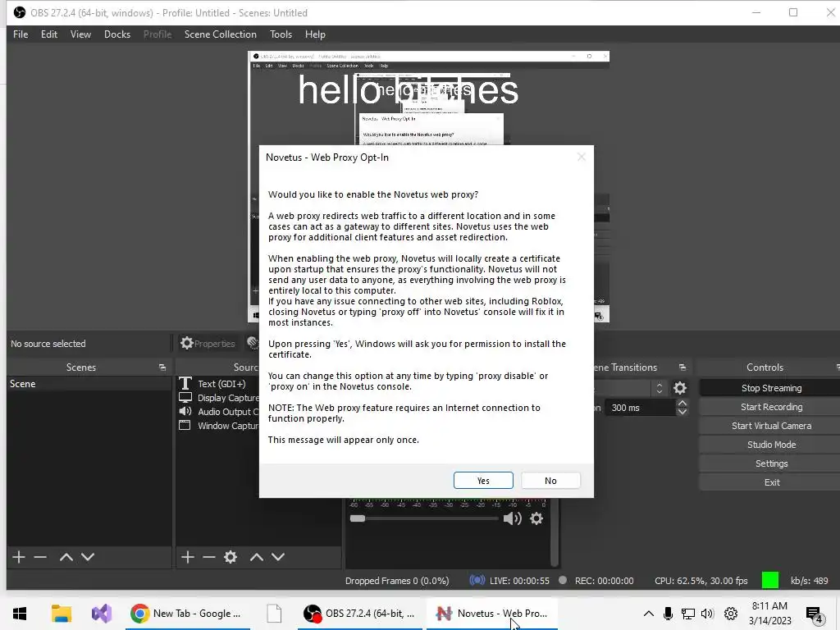Pop out the Scene Transitions dock icon
The height and width of the screenshot is (630, 840).
[x=682, y=367]
